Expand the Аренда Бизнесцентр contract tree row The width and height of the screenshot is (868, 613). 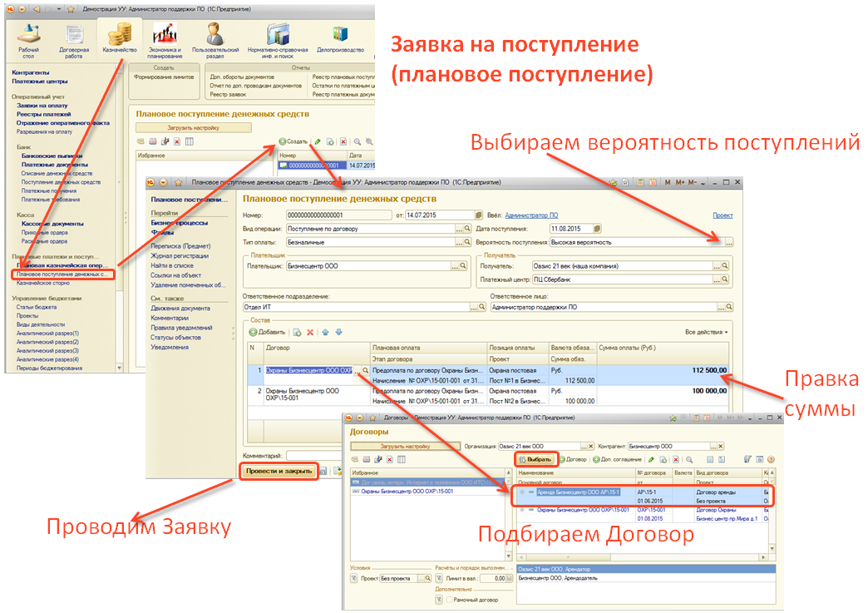click(521, 492)
